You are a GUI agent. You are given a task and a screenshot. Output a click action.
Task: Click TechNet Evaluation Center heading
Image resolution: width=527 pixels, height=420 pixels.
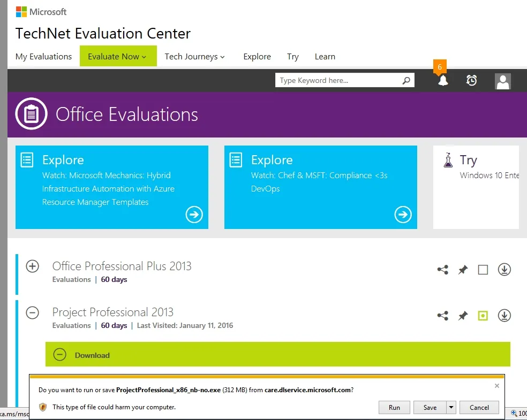[x=103, y=33]
